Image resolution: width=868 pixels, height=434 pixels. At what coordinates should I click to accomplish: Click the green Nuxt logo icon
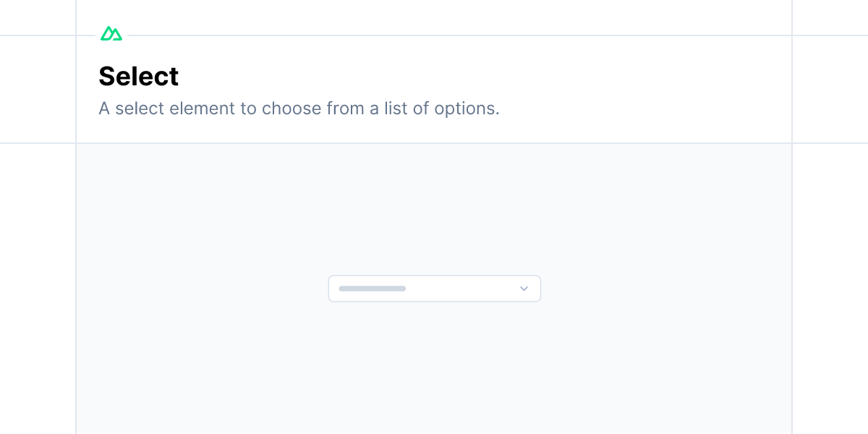click(111, 34)
